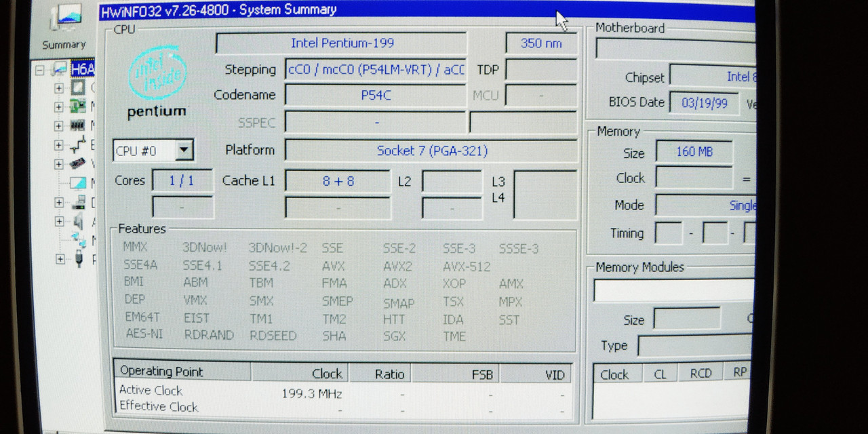The image size is (868, 434).
Task: Select the video adapter card icon in tree
Action: point(79,163)
